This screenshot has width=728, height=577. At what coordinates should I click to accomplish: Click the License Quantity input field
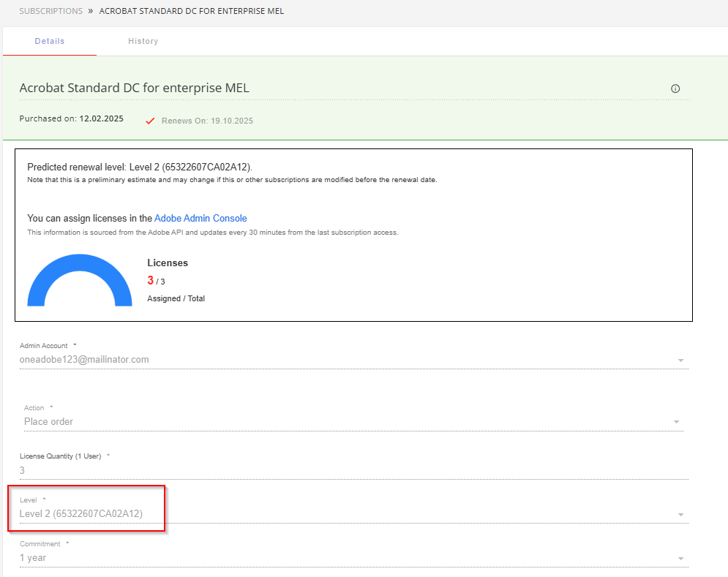pyautogui.click(x=354, y=471)
